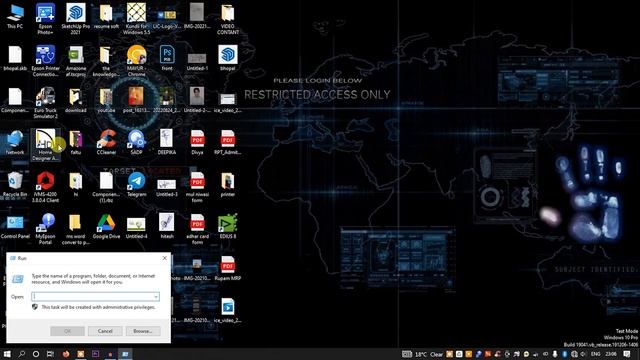Open This PC desktop icon
Image resolution: width=640 pixels, height=360 pixels.
point(15,16)
